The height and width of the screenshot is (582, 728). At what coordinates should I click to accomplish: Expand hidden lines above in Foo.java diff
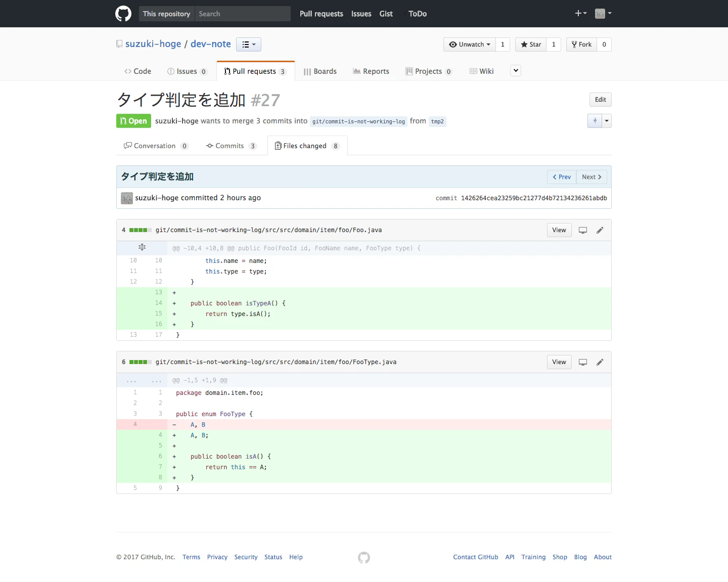pyautogui.click(x=142, y=248)
